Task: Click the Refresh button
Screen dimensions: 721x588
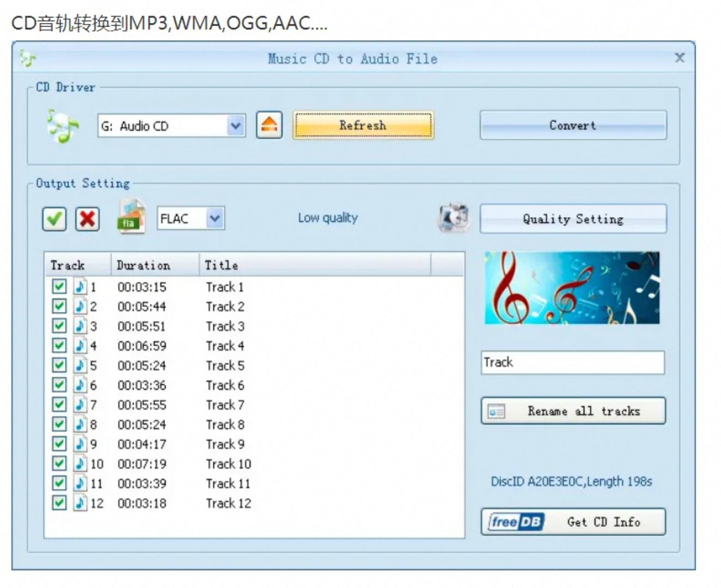Action: click(363, 125)
